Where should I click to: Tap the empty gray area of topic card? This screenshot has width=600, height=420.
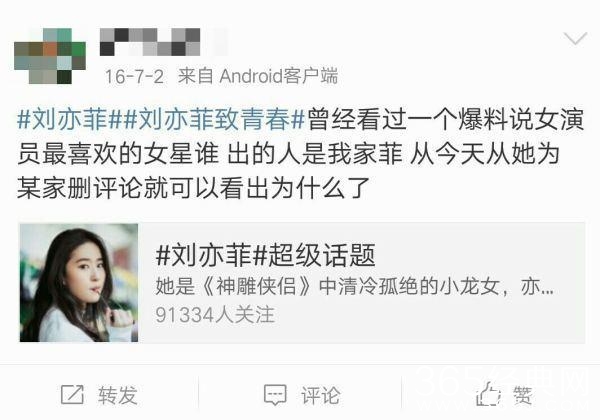pos(478,317)
